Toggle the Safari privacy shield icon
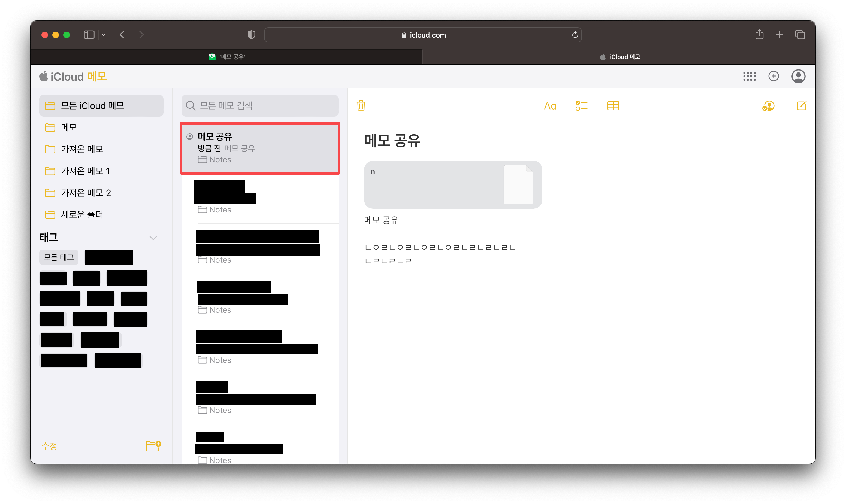 tap(251, 35)
